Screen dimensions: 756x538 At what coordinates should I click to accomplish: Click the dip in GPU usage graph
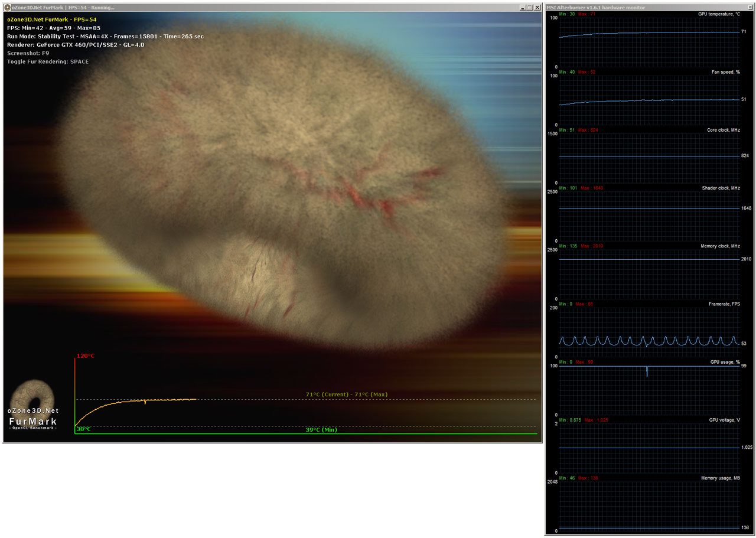(x=647, y=372)
